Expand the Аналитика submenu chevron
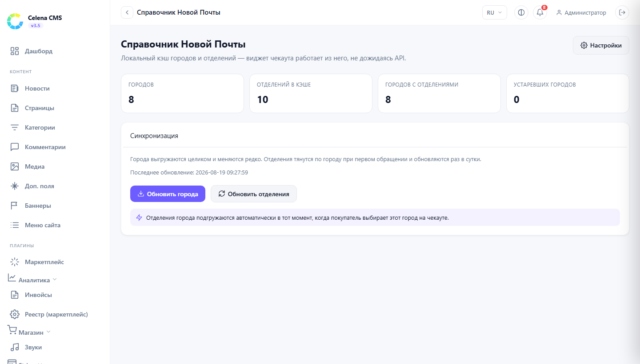 pyautogui.click(x=55, y=280)
